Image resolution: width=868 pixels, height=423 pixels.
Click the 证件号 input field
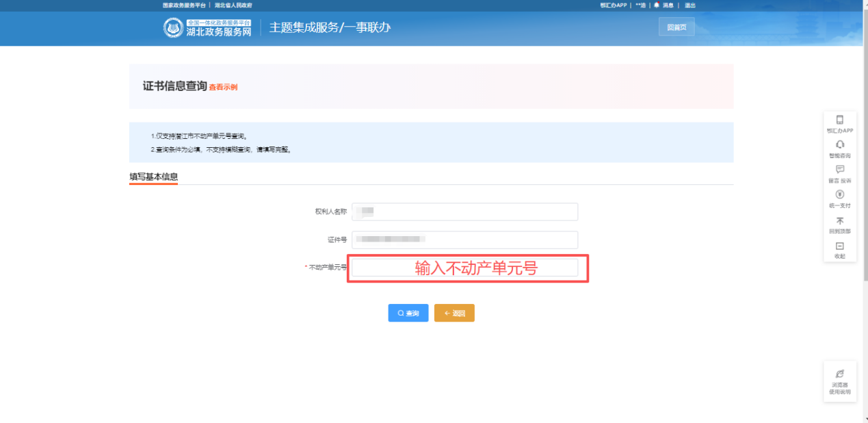click(x=465, y=240)
